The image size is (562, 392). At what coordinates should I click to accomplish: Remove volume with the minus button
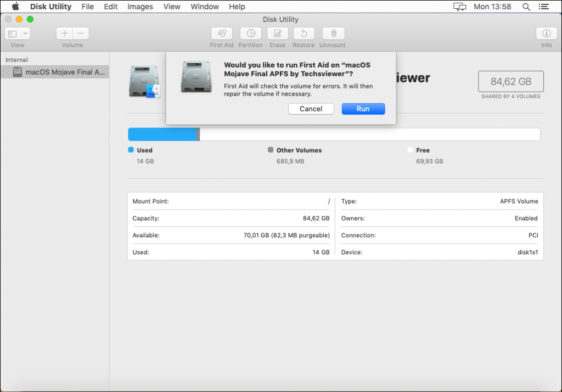click(81, 33)
